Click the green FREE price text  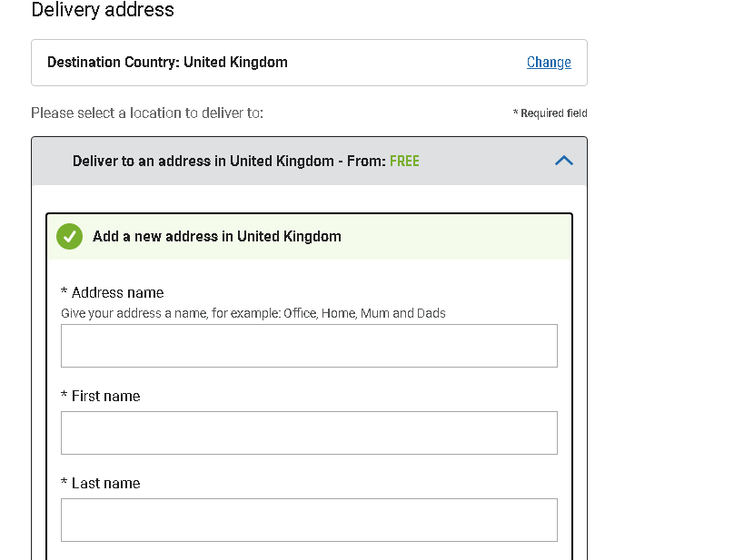404,162
